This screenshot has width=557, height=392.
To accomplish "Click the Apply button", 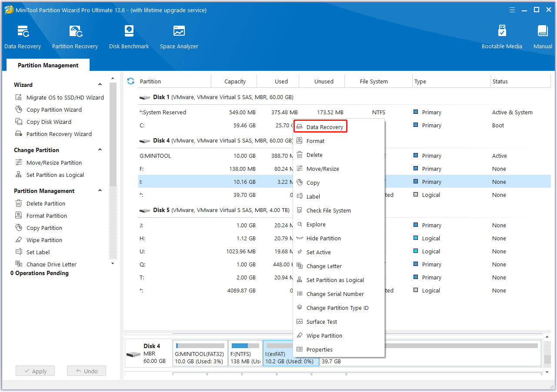I will click(35, 371).
